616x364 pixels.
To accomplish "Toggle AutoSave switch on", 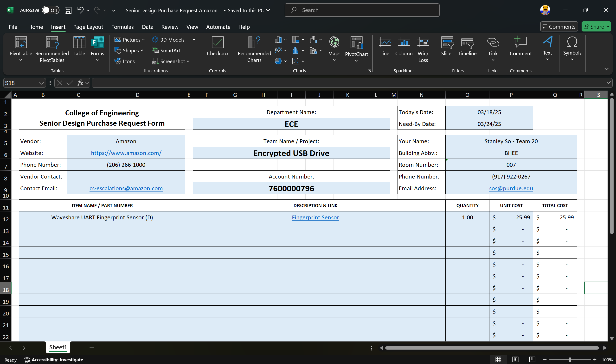I will pyautogui.click(x=50, y=10).
